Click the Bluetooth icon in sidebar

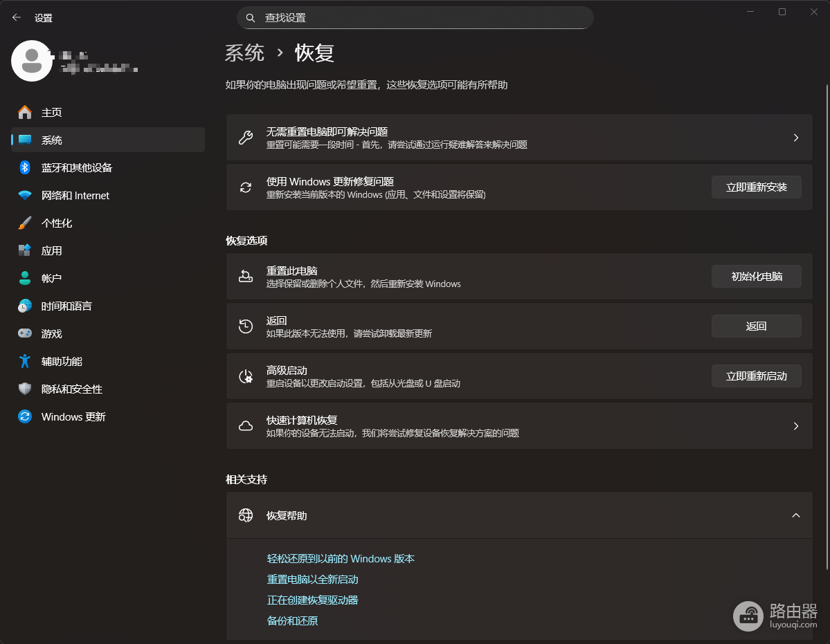25,167
